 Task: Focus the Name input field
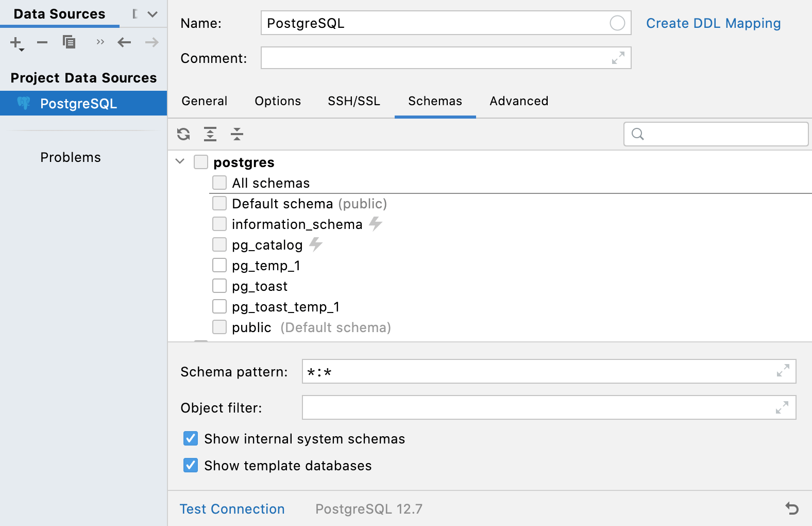[x=446, y=23]
